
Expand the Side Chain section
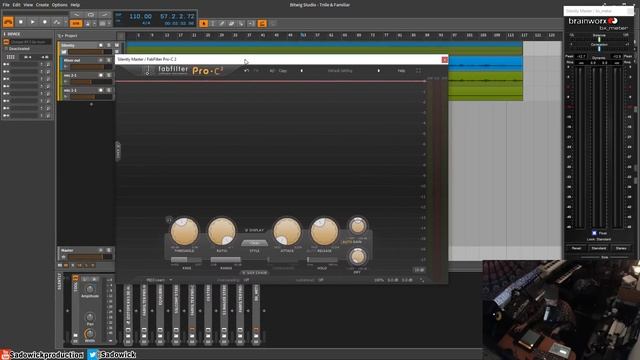pyautogui.click(x=255, y=273)
